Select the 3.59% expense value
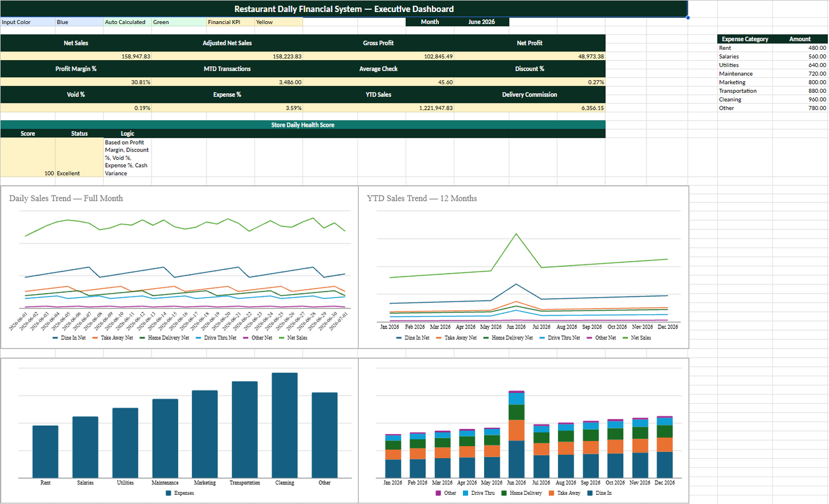The height and width of the screenshot is (504, 829). (227, 108)
